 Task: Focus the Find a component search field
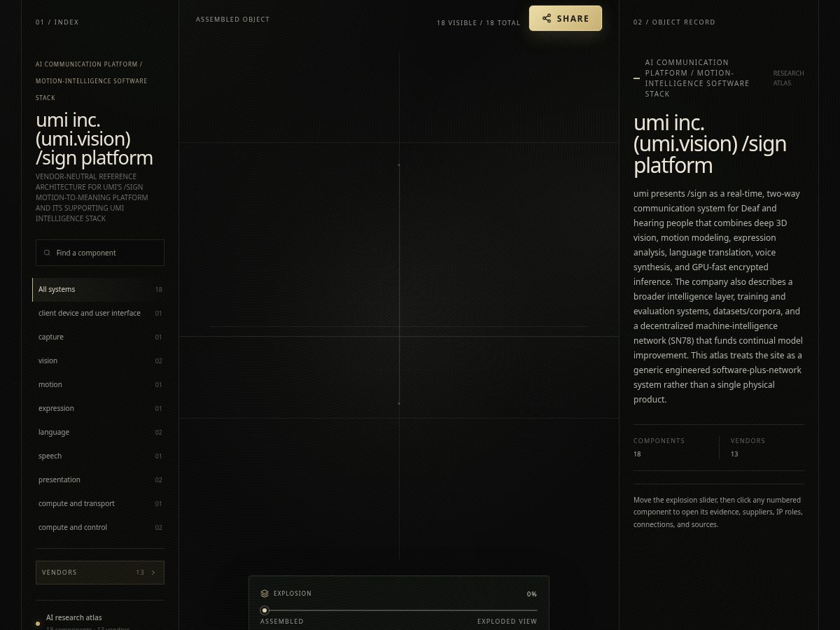tap(100, 253)
